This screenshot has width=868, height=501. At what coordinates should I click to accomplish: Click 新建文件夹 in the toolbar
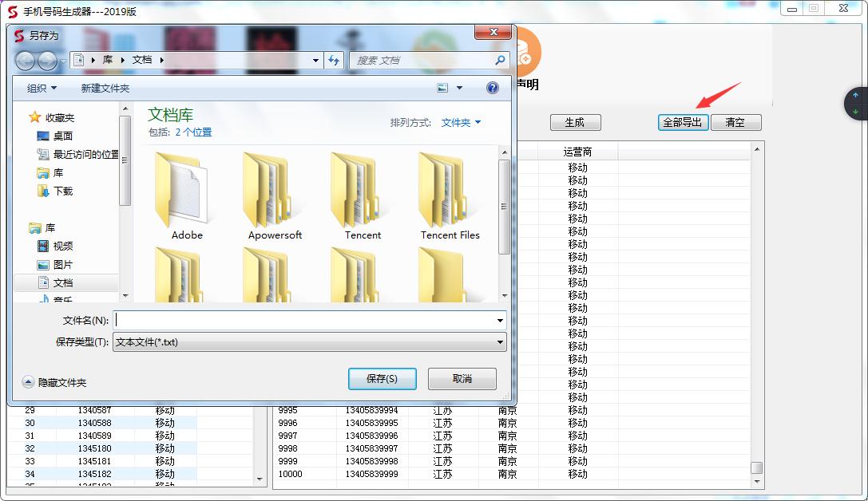click(105, 89)
